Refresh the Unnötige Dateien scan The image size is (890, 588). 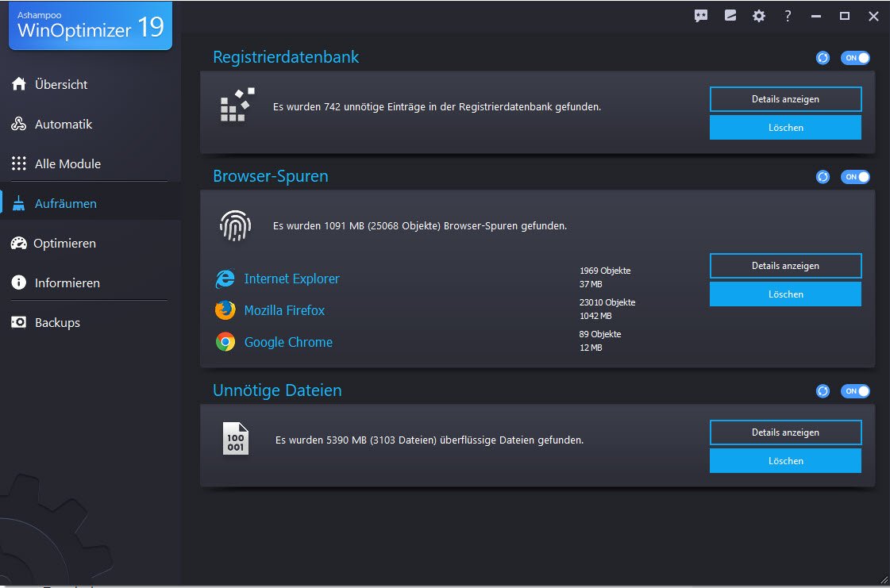click(823, 391)
